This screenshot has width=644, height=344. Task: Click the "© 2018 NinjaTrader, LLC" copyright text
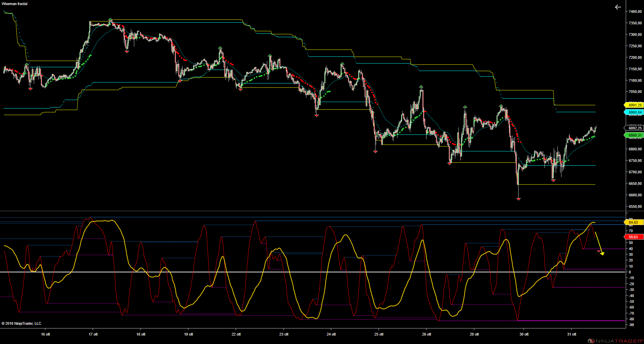pyautogui.click(x=21, y=323)
